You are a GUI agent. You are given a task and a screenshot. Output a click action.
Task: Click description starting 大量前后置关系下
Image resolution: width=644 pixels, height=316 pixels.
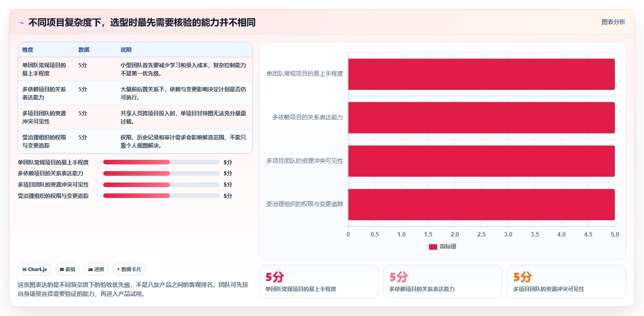pos(183,93)
